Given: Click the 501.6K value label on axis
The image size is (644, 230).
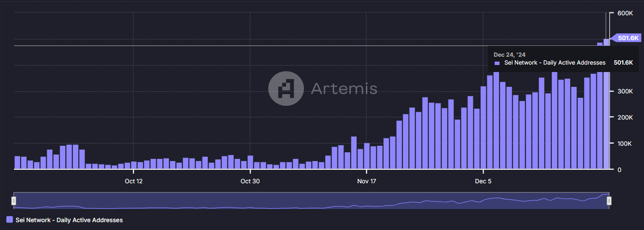Looking at the screenshot, I should (627, 38).
